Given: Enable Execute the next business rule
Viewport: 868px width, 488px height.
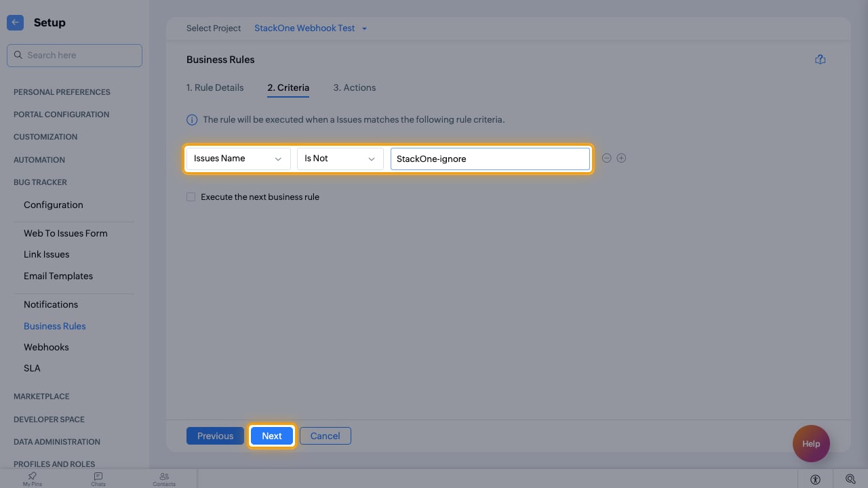Looking at the screenshot, I should coord(191,197).
